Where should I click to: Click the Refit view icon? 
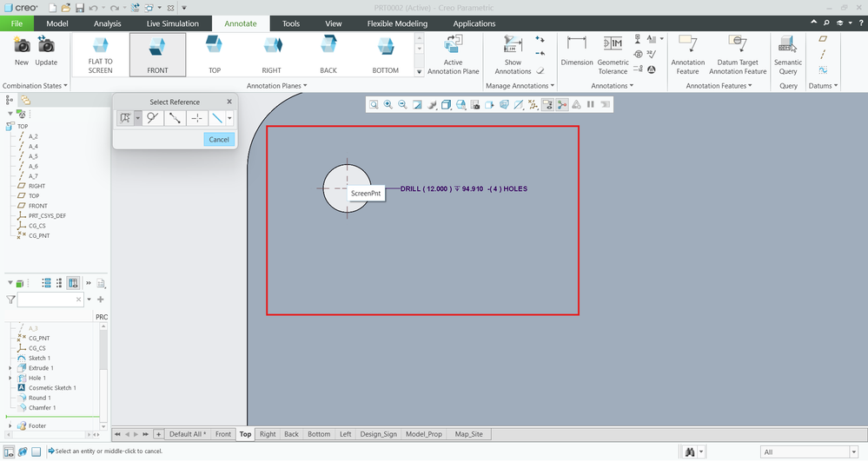coord(374,105)
